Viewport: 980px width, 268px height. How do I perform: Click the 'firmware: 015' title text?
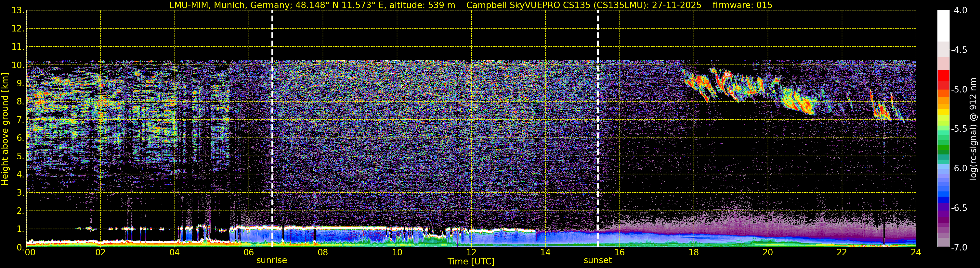point(742,5)
